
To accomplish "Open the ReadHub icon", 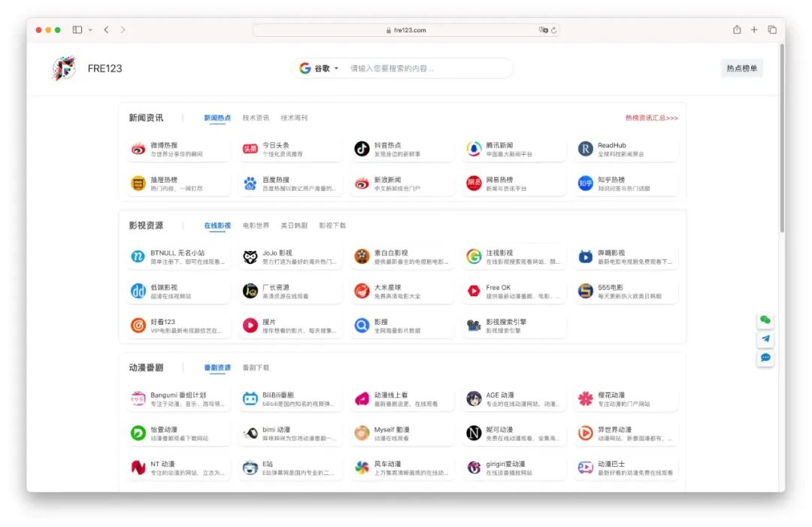I will click(x=585, y=149).
